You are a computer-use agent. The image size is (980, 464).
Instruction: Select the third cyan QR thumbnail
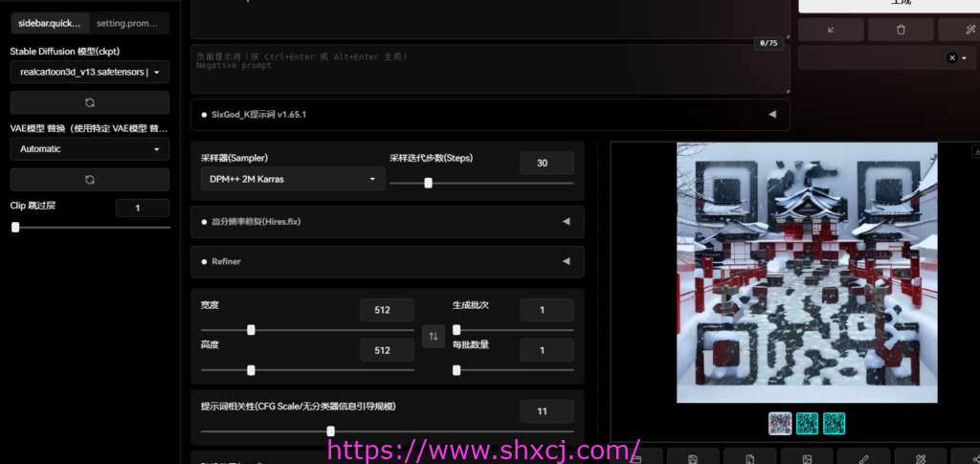pos(835,424)
